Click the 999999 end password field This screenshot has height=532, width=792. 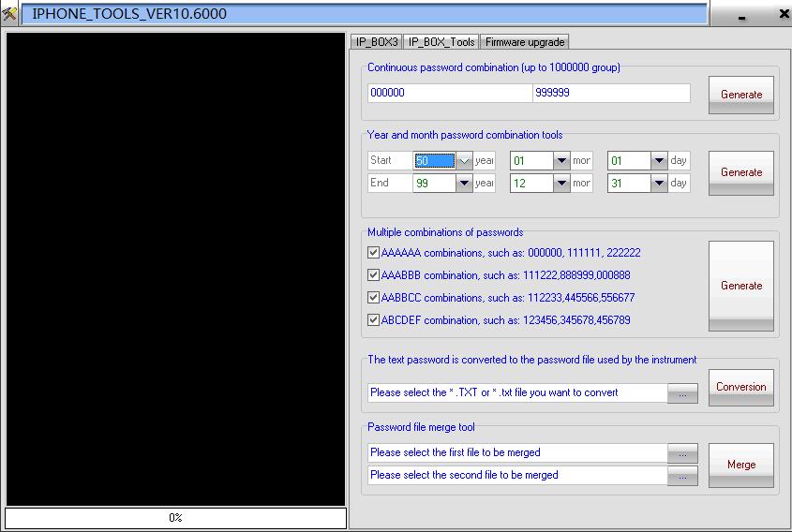pos(611,93)
